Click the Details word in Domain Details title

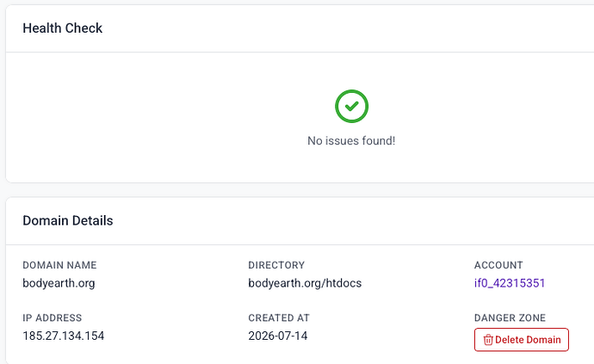click(92, 220)
